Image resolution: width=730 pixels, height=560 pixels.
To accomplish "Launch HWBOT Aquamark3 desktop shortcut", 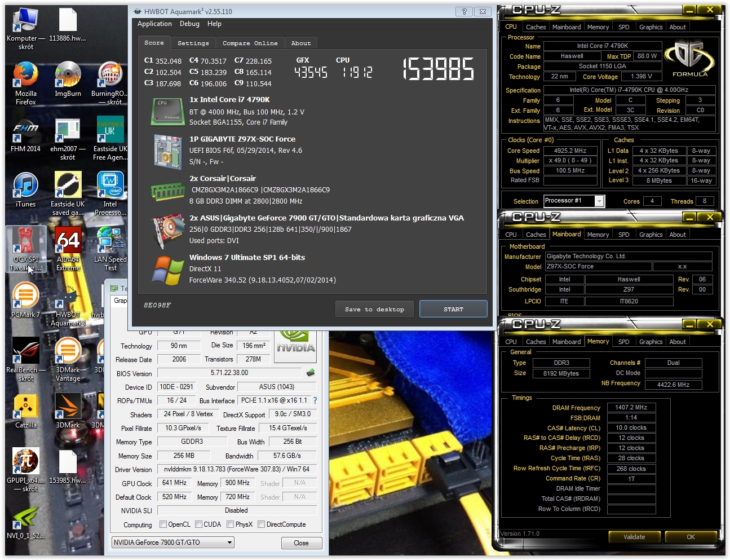I will point(68,305).
